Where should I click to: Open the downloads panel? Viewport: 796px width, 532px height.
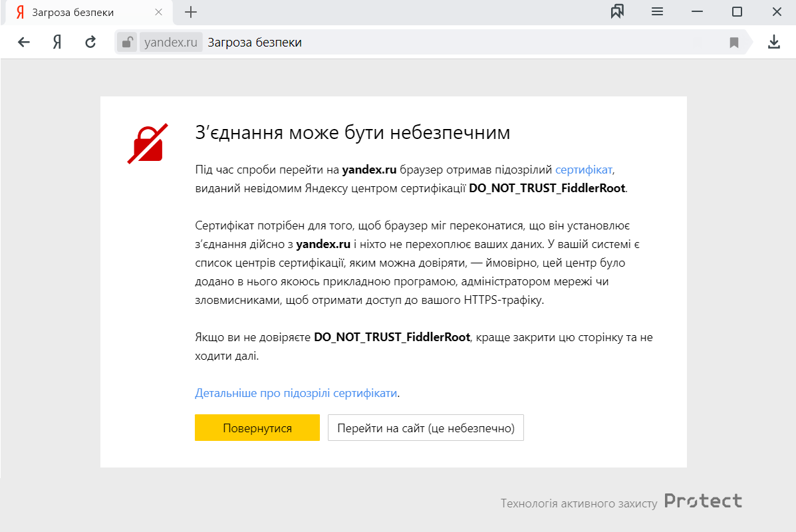(773, 42)
